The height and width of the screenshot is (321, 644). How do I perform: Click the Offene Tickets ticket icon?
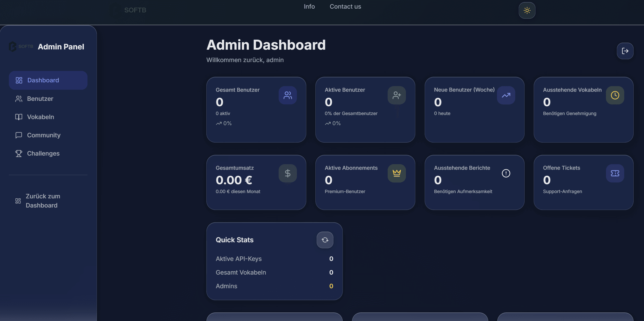pos(615,173)
